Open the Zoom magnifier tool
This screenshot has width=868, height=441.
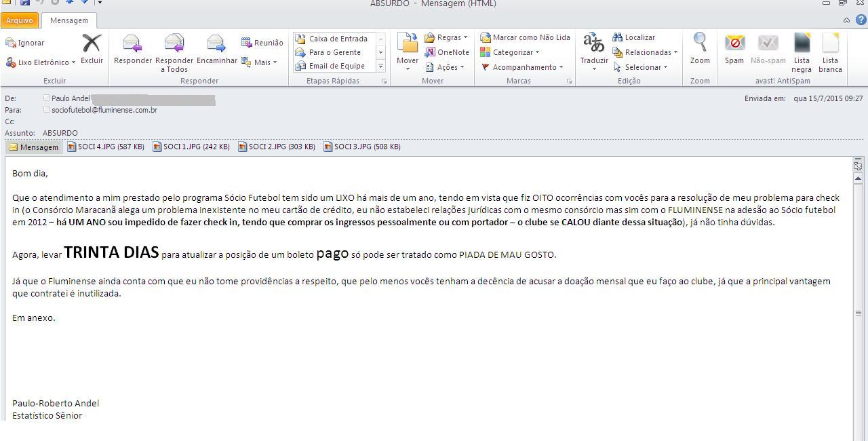click(x=700, y=49)
